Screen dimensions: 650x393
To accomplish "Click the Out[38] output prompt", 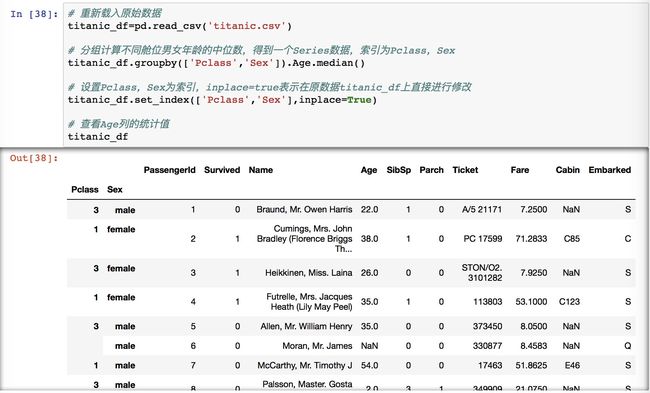I will tap(34, 158).
